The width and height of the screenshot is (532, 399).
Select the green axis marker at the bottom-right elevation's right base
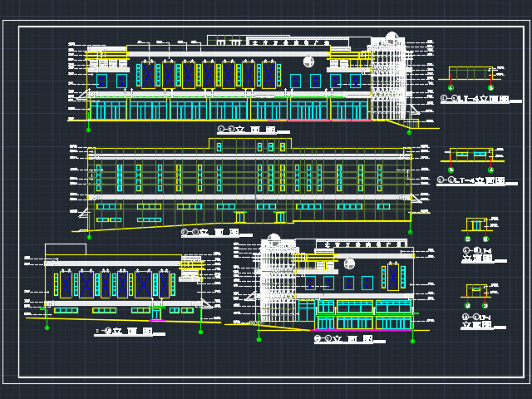tap(411, 340)
